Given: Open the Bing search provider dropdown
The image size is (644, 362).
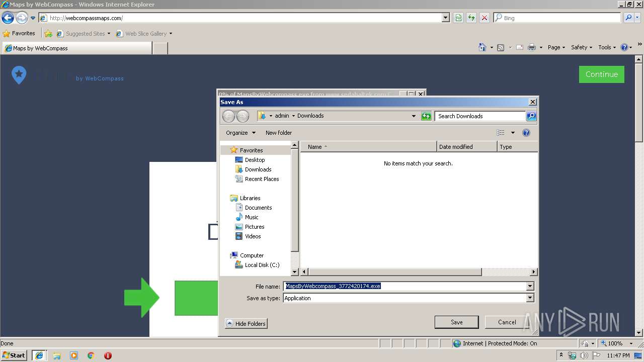Looking at the screenshot, I should click(638, 18).
